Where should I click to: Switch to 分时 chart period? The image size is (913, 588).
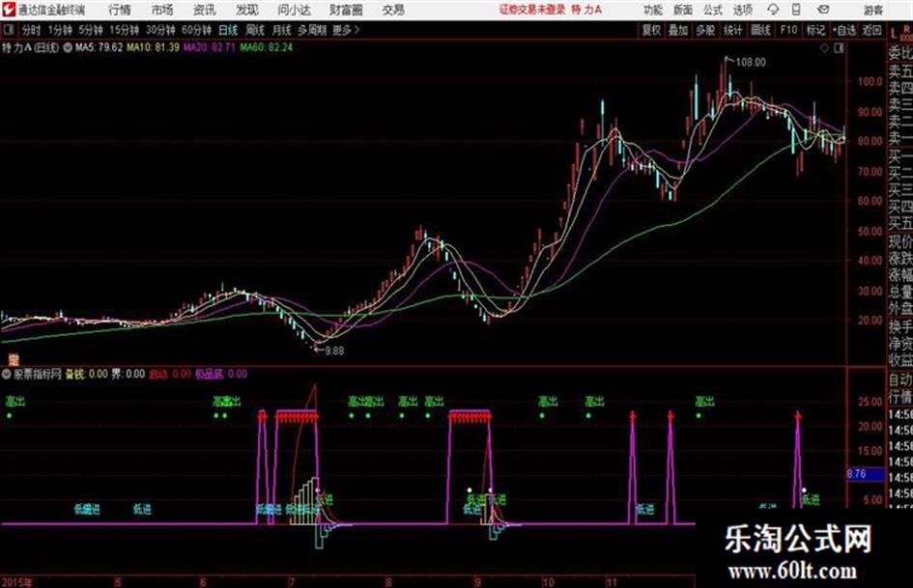click(x=32, y=30)
